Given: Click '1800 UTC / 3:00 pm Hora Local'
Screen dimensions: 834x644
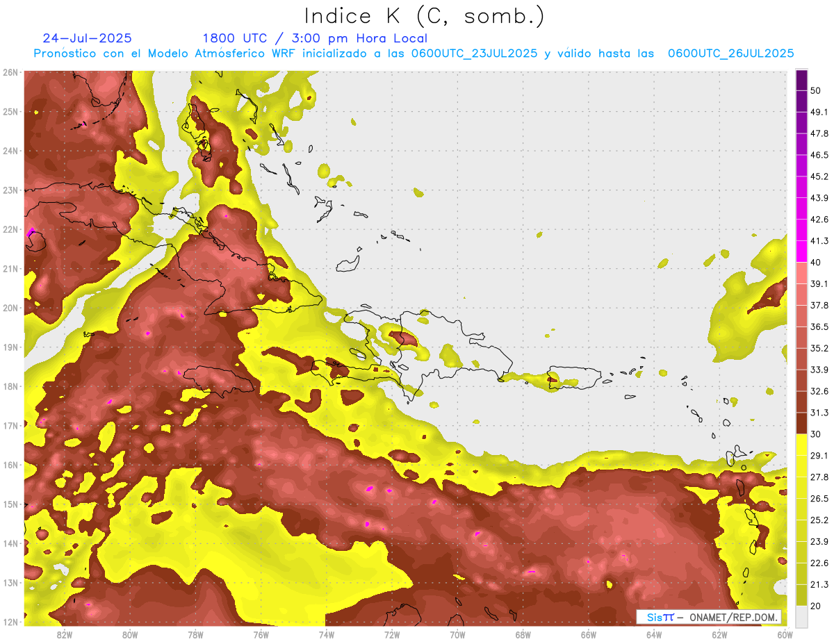Looking at the screenshot, I should [x=315, y=38].
